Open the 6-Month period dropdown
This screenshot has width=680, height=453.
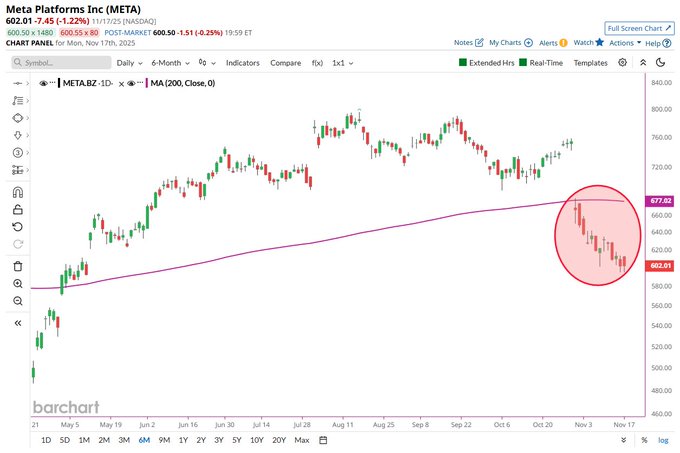coord(170,63)
